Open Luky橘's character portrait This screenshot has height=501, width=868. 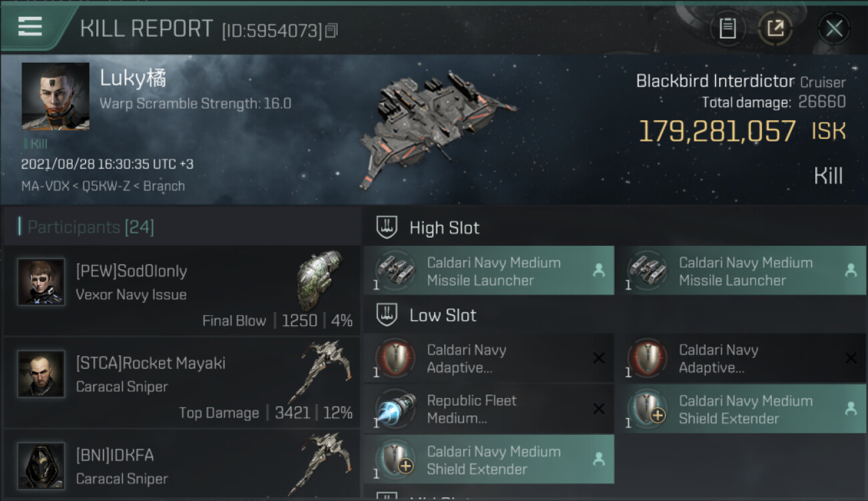pyautogui.click(x=55, y=96)
